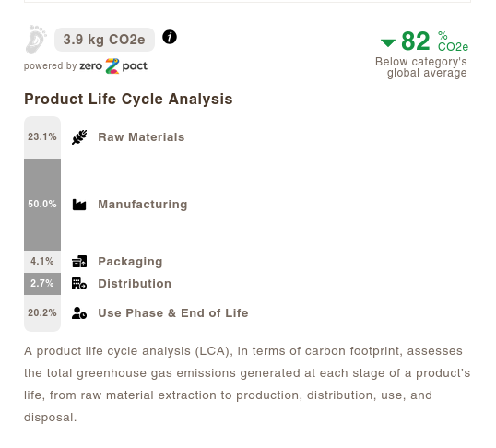
Task: Click the 82 % CO2e below average figure
Action: (424, 41)
